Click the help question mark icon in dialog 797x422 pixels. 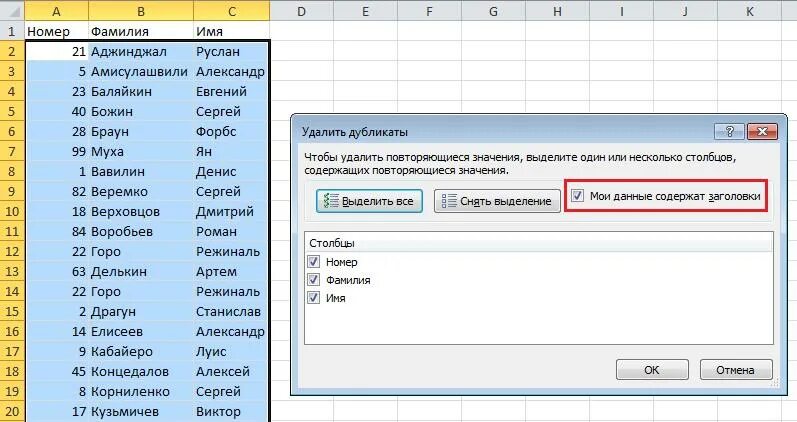pos(729,132)
